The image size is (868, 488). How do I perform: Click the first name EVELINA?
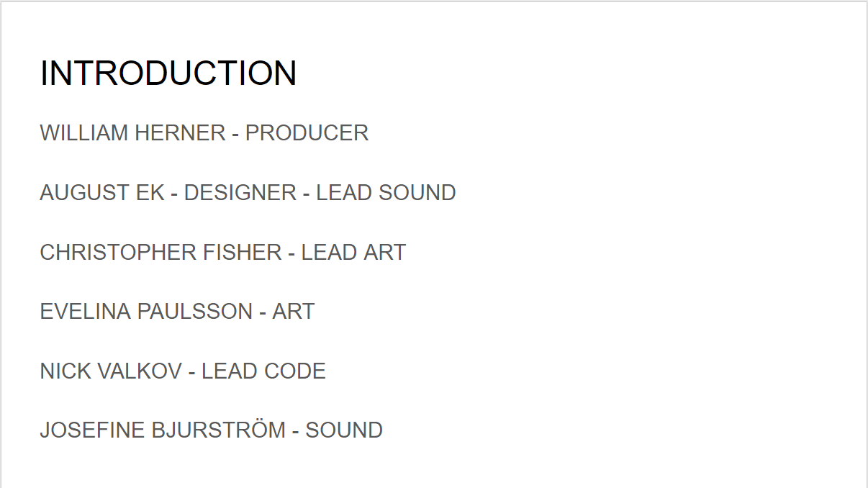tap(86, 312)
